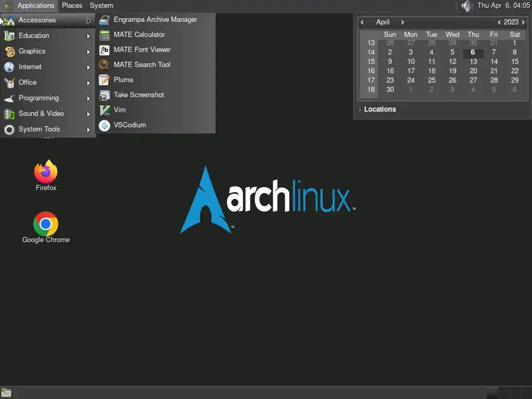Click the Vim menu entry label
532x399 pixels.
(x=120, y=110)
